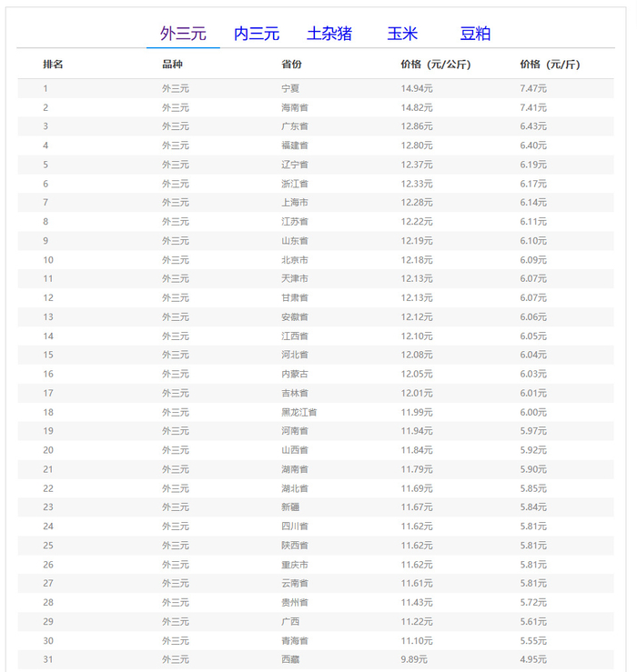Select the 安徽省 province cell
Screen dimensions: 637x672
[x=295, y=317]
